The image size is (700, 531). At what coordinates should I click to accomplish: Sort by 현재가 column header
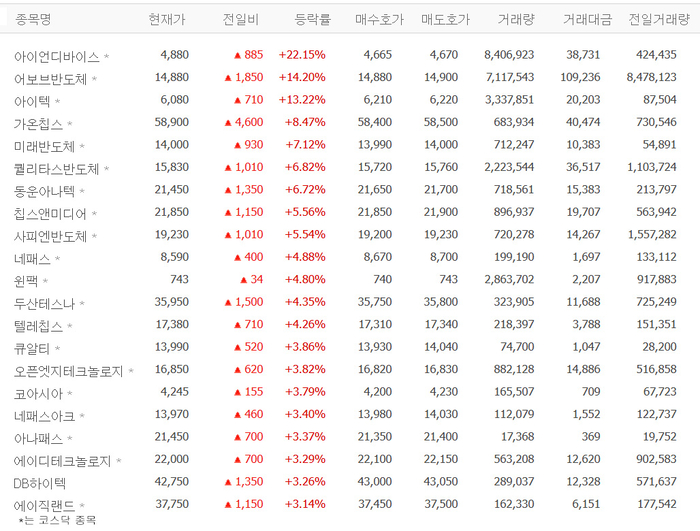coord(167,19)
